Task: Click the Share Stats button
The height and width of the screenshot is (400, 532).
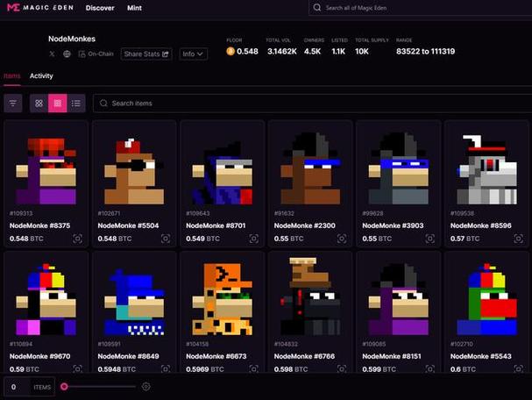Action: [x=146, y=54]
